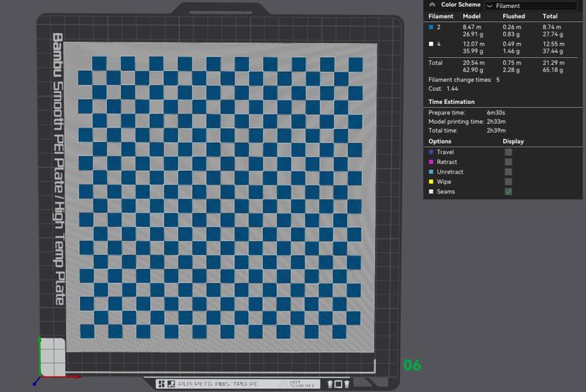The image size is (586, 392).
Task: Click the Retract magenta legend swatch
Action: (x=431, y=162)
